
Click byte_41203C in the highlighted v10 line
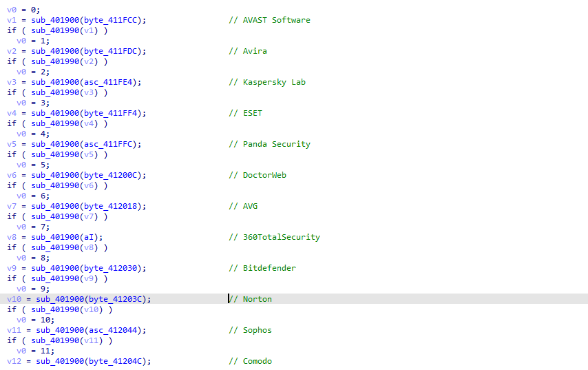(x=116, y=300)
